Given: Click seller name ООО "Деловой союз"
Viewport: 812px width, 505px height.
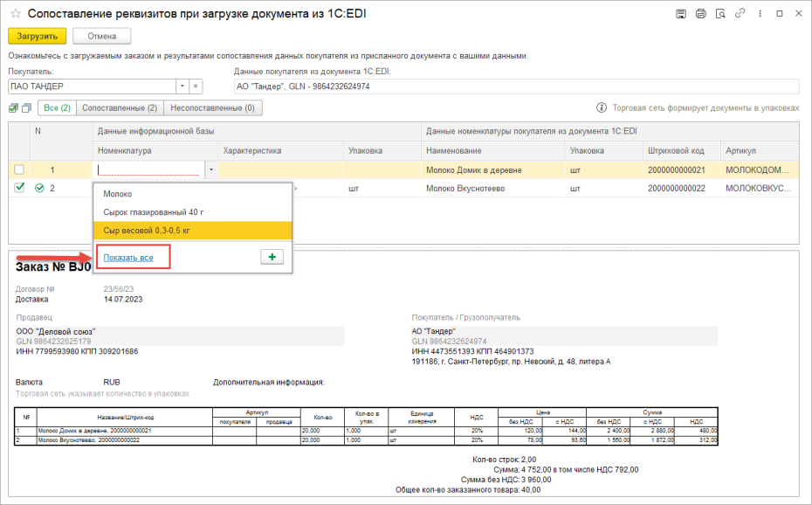Looking at the screenshot, I should [x=56, y=331].
